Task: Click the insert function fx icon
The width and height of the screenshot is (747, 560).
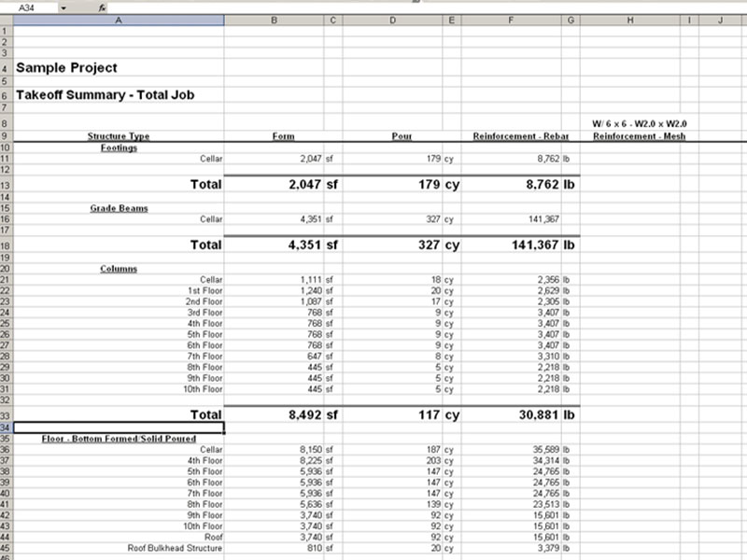Action: pos(102,7)
